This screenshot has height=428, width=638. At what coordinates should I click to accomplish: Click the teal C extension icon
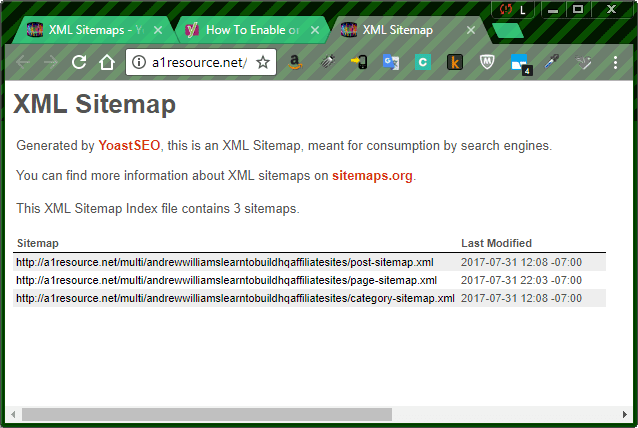point(423,62)
